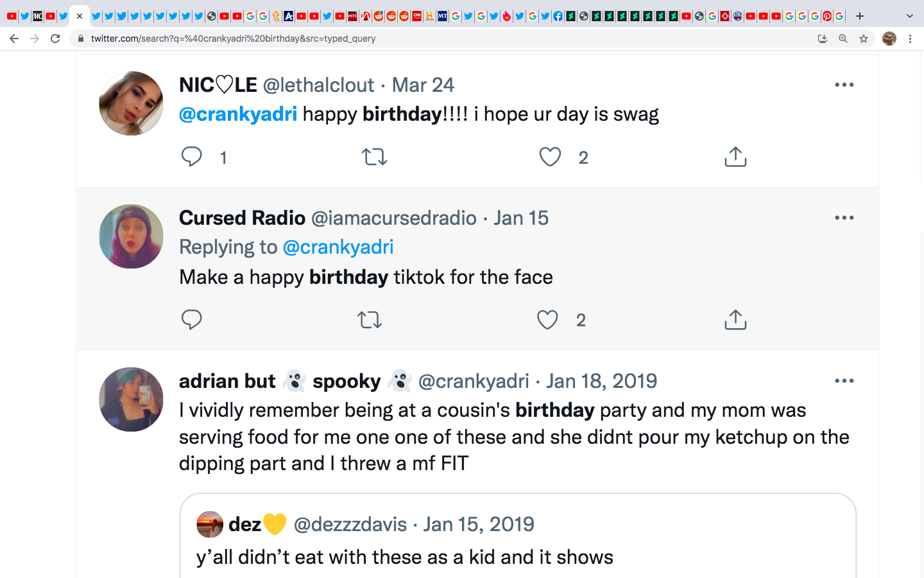The image size is (924, 578).
Task: Reply to Cursed Radio's tweet
Action: tap(192, 320)
